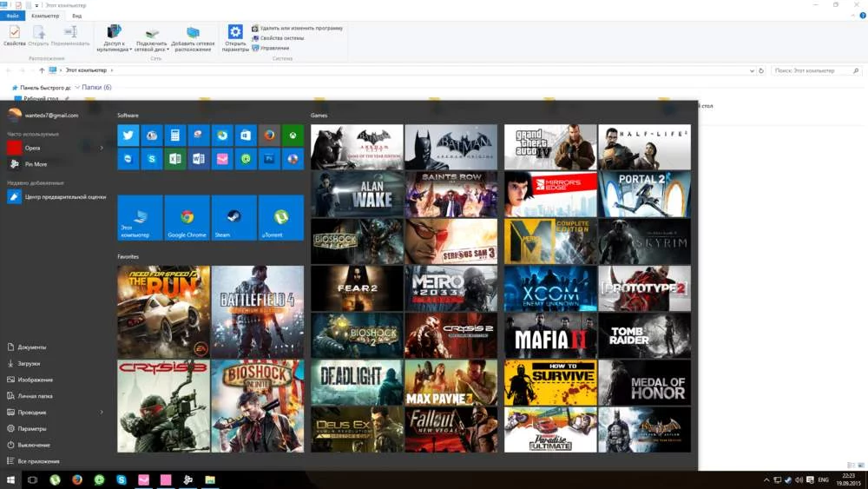Expand the Проводник submenu arrow

click(x=102, y=413)
